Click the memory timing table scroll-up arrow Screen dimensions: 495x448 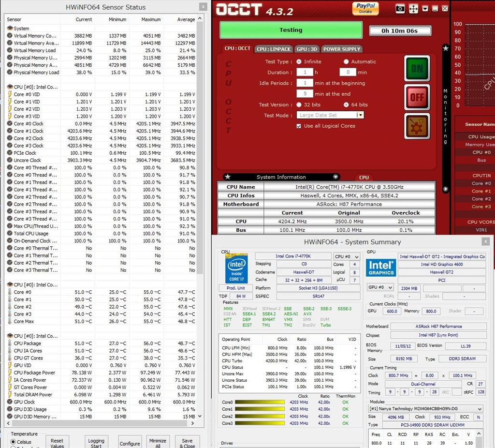click(479, 433)
